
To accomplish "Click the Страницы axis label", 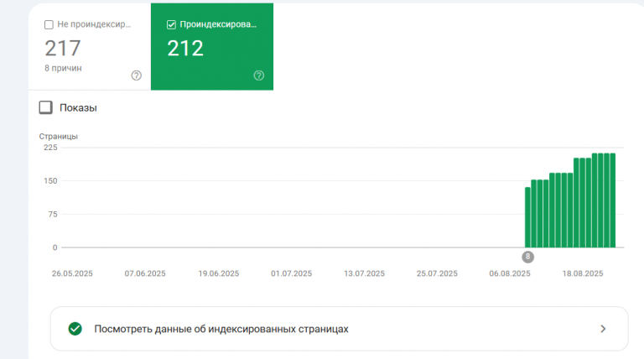I will [59, 137].
